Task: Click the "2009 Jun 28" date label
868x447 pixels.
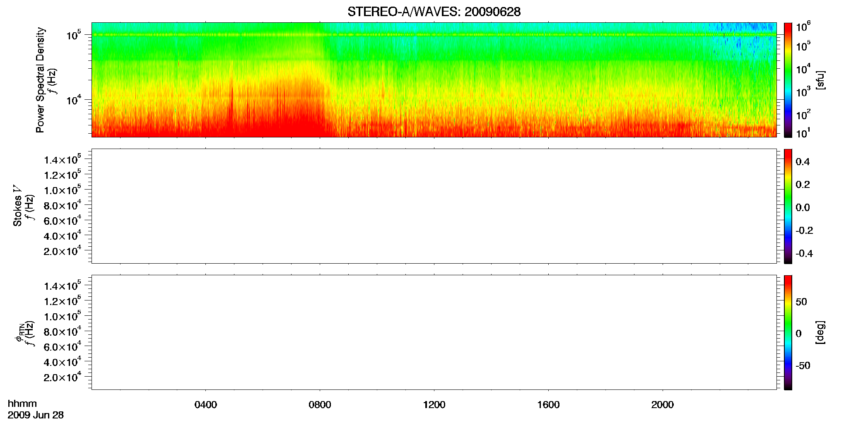Action: pyautogui.click(x=36, y=415)
